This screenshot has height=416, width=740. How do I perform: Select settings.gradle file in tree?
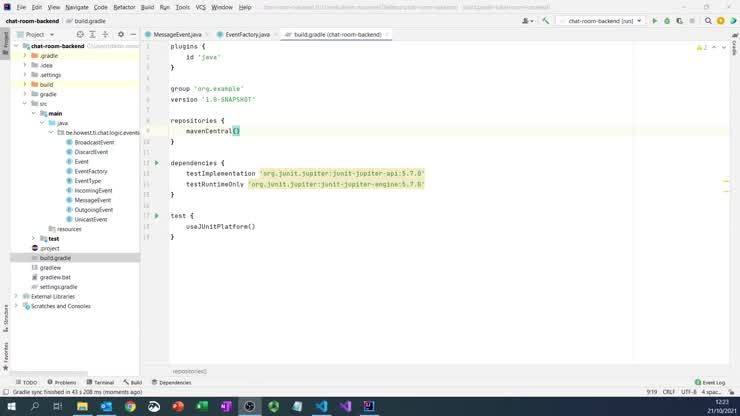(x=58, y=287)
